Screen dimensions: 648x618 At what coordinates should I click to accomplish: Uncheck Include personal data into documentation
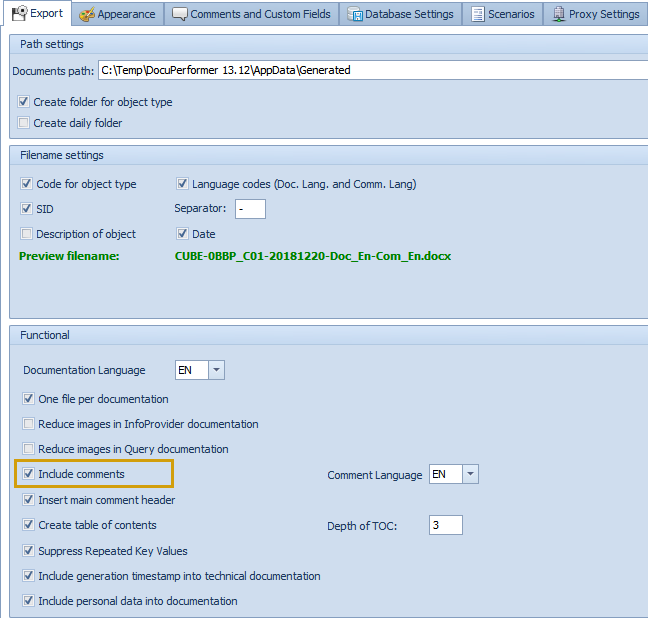click(29, 601)
